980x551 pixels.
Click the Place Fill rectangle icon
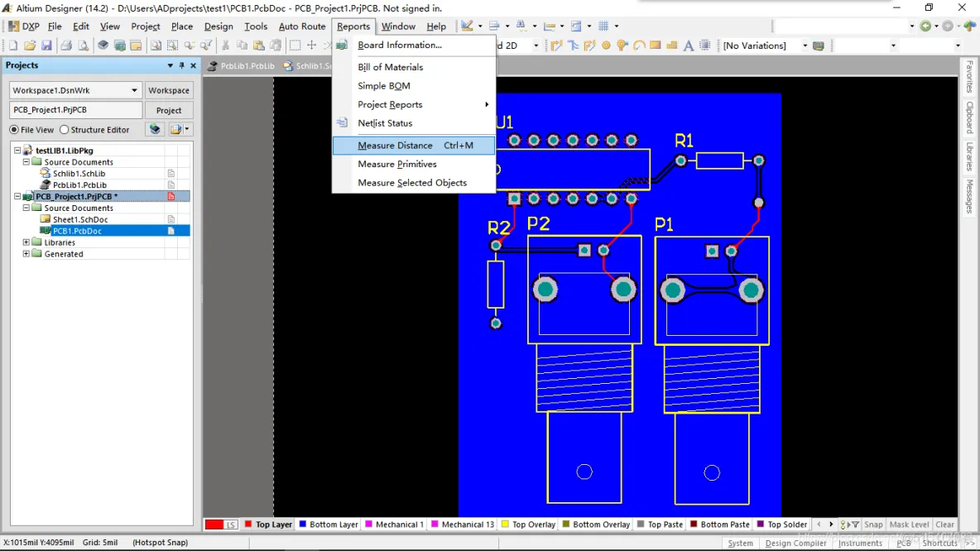[x=655, y=45]
